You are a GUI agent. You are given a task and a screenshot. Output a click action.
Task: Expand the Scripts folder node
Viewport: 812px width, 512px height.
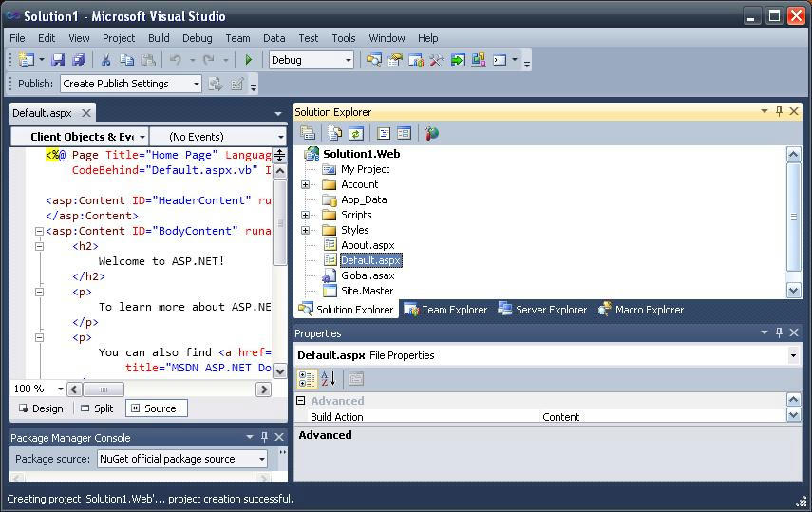[x=305, y=216]
